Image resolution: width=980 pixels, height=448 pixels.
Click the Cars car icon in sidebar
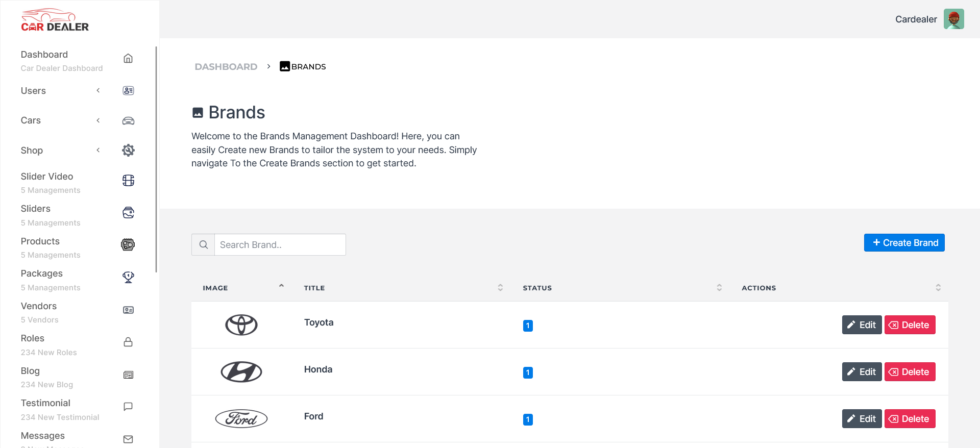click(x=128, y=121)
